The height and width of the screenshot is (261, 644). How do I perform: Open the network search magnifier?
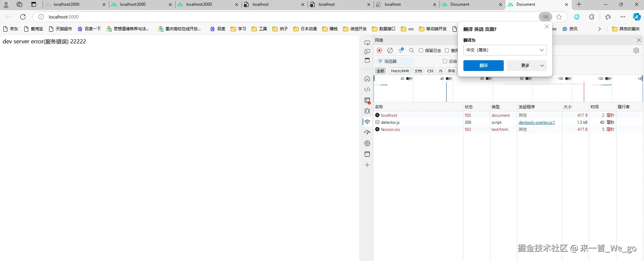tap(411, 50)
